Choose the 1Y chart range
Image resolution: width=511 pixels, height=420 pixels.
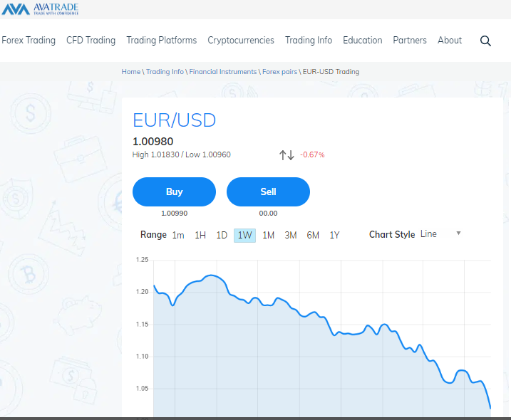coord(335,235)
